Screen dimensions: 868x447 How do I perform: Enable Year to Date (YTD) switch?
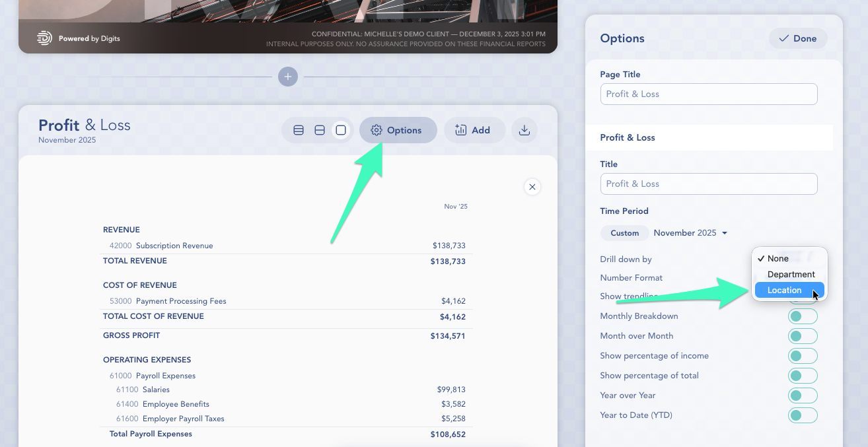click(x=802, y=415)
